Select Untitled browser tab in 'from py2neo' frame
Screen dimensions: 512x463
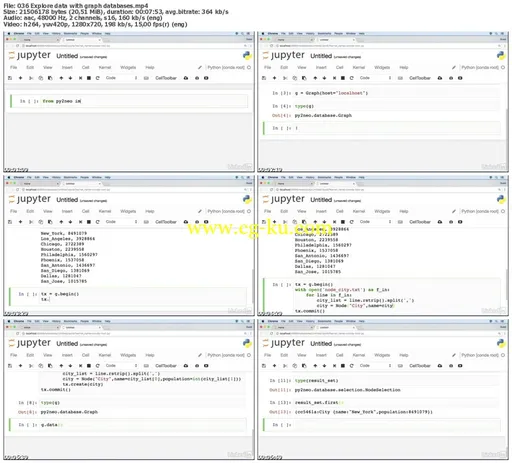click(x=83, y=40)
